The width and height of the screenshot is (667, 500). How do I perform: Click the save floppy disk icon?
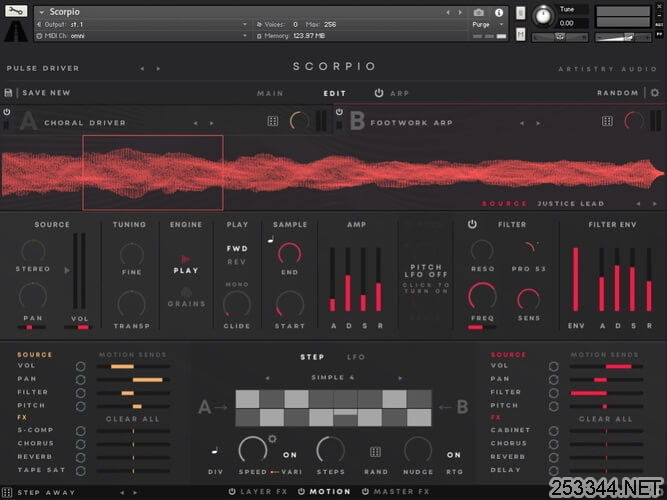tap(8, 92)
